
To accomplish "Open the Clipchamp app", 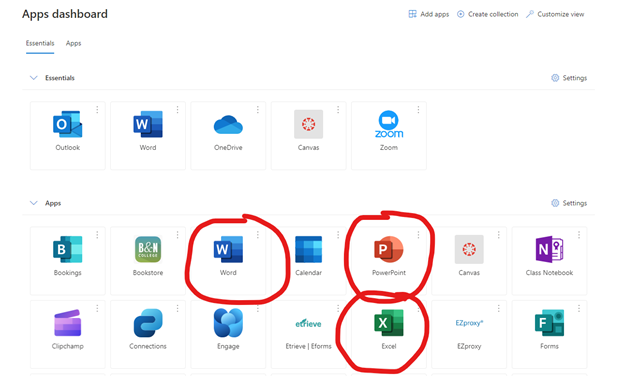I will coord(68,335).
